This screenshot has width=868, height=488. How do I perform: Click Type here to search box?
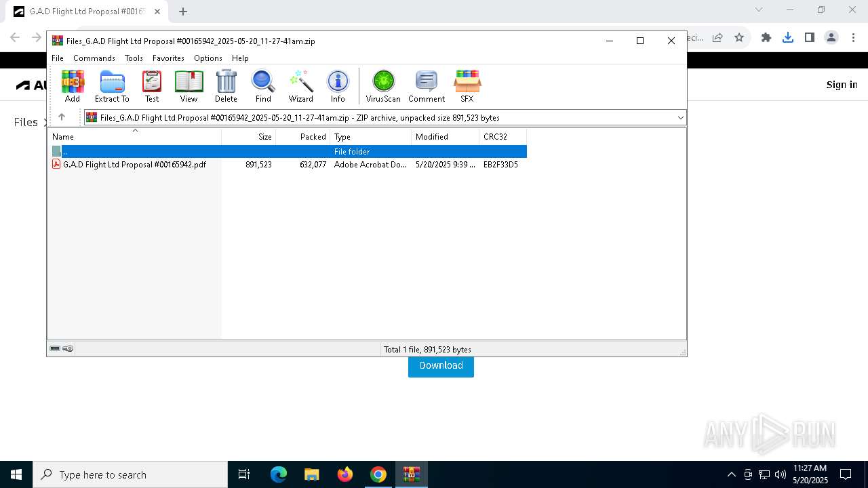tap(130, 474)
